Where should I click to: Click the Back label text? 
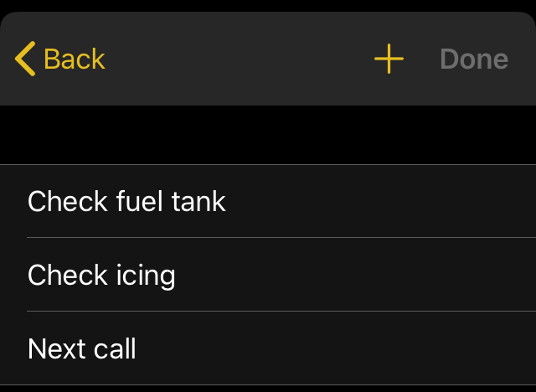75,59
